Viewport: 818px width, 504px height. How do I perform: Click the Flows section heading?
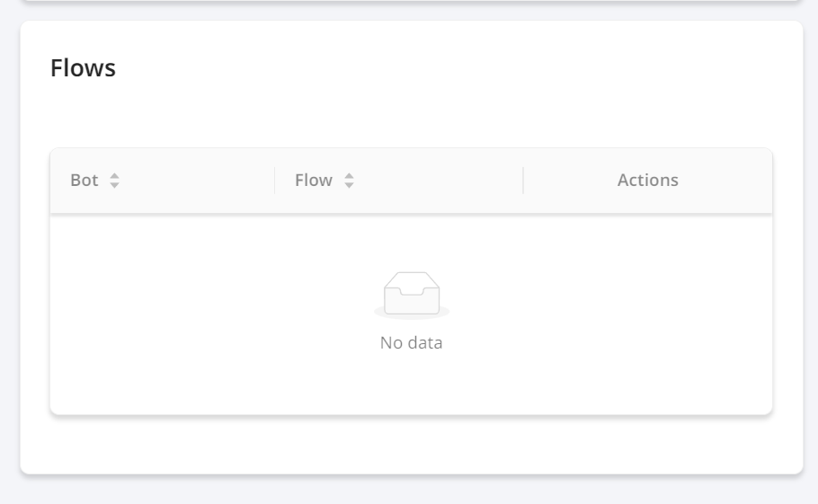click(83, 67)
